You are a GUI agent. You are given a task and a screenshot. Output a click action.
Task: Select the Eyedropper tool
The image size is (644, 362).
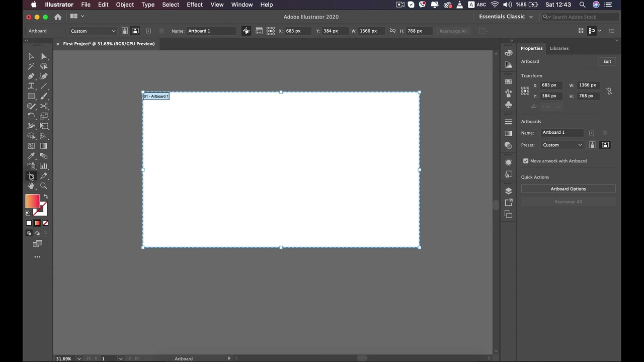point(31,156)
